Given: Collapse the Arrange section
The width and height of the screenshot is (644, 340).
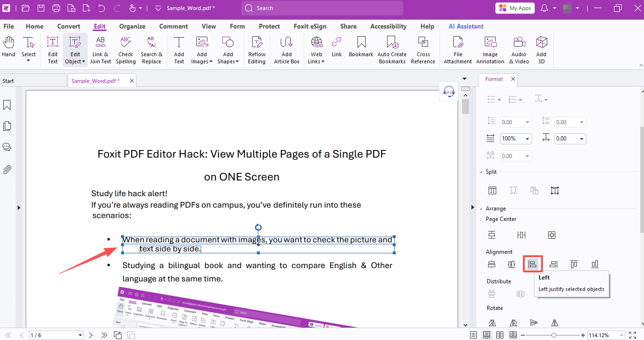Looking at the screenshot, I should click(x=481, y=209).
